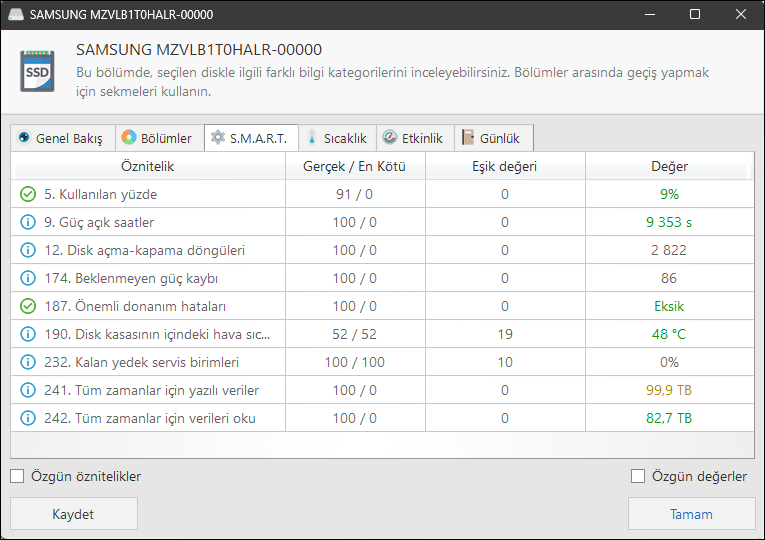Toggle the Özgün değerler checkbox
The width and height of the screenshot is (765, 540).
638,476
